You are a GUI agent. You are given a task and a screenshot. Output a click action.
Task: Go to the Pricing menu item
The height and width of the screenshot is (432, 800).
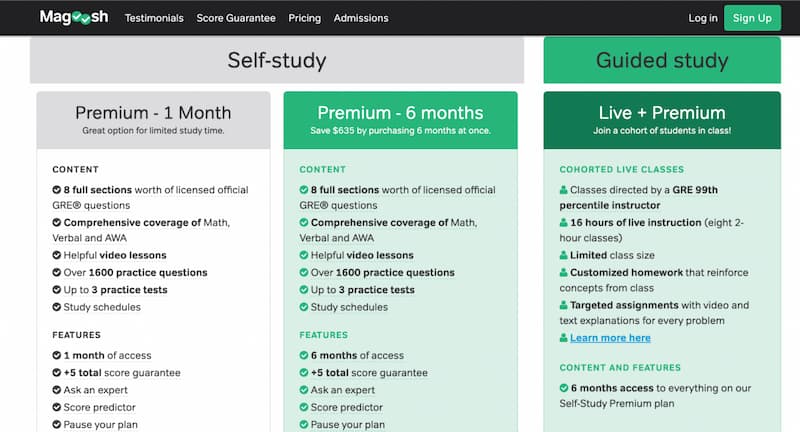pos(305,18)
